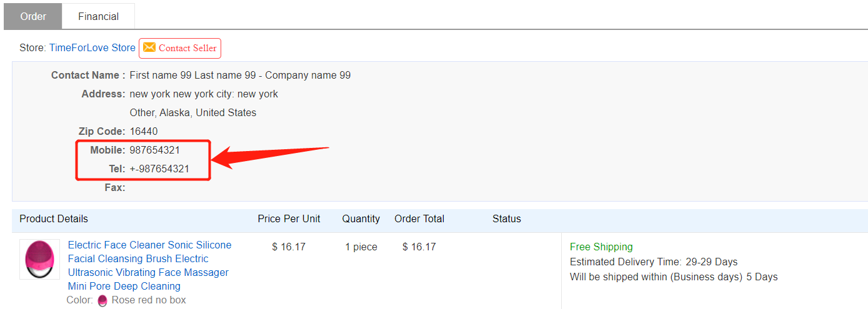Select the Order tab

point(33,16)
